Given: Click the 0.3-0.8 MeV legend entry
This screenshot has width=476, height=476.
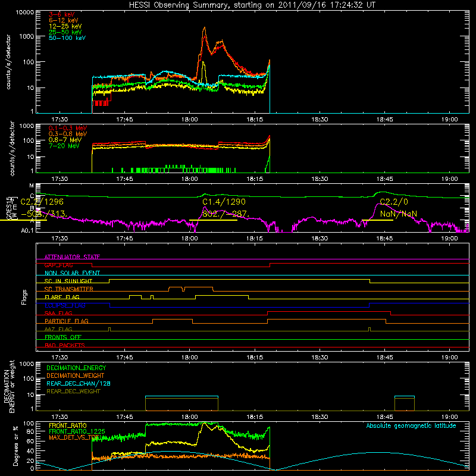Looking at the screenshot, I should coord(68,134).
